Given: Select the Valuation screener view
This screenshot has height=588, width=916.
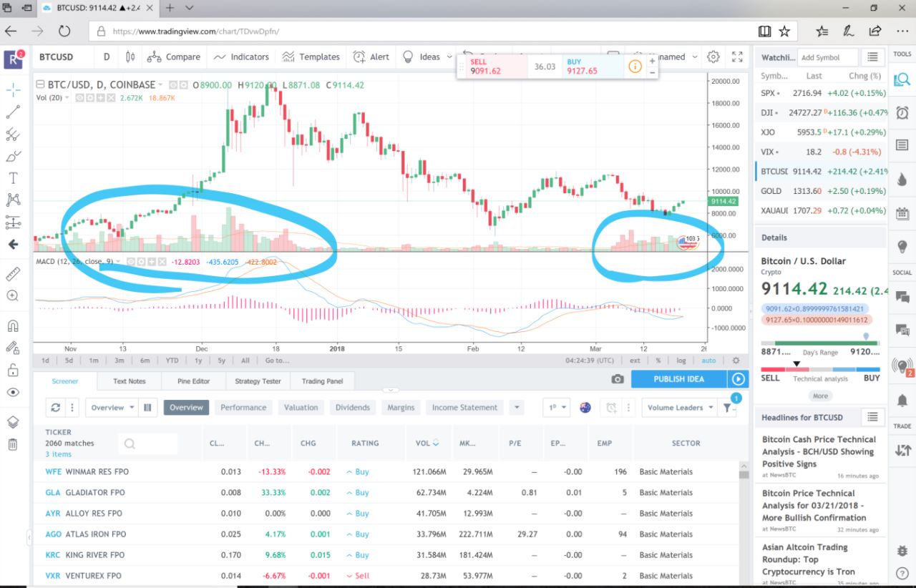Looking at the screenshot, I should pyautogui.click(x=301, y=408).
